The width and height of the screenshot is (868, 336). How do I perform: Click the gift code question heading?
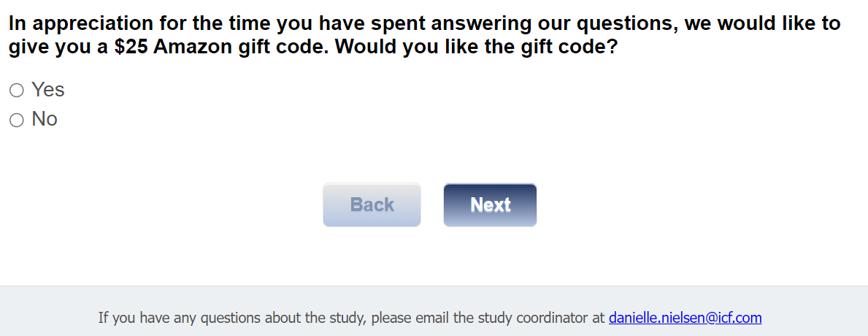[x=423, y=36]
